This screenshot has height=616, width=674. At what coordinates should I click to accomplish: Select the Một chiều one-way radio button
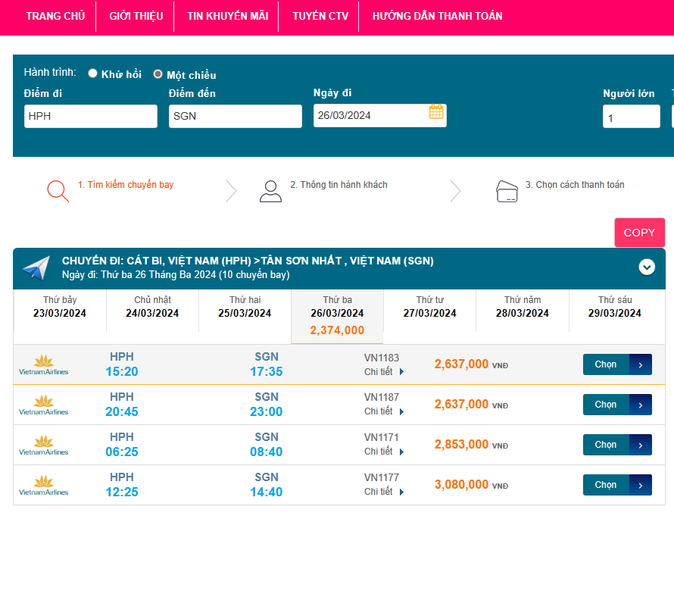(158, 74)
